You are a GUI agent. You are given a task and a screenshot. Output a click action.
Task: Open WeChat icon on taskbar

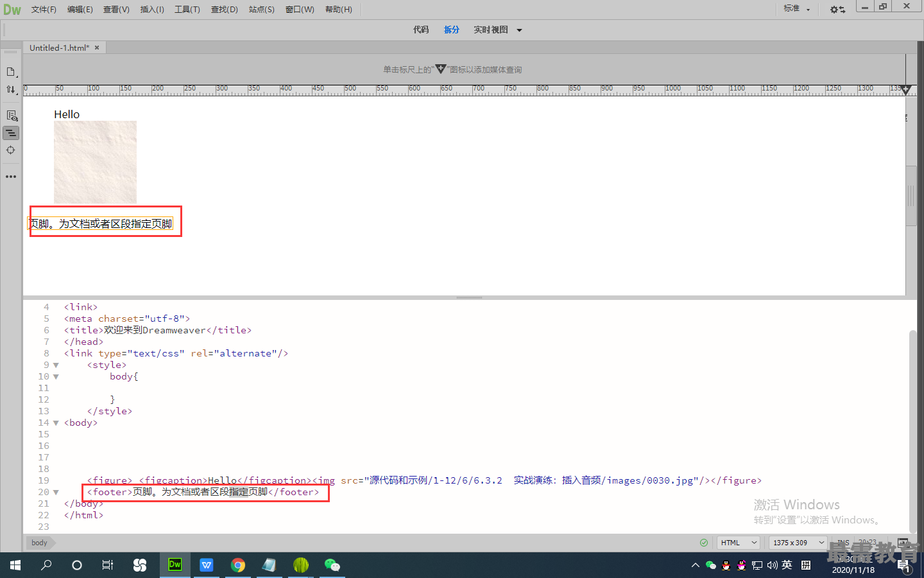(x=332, y=565)
